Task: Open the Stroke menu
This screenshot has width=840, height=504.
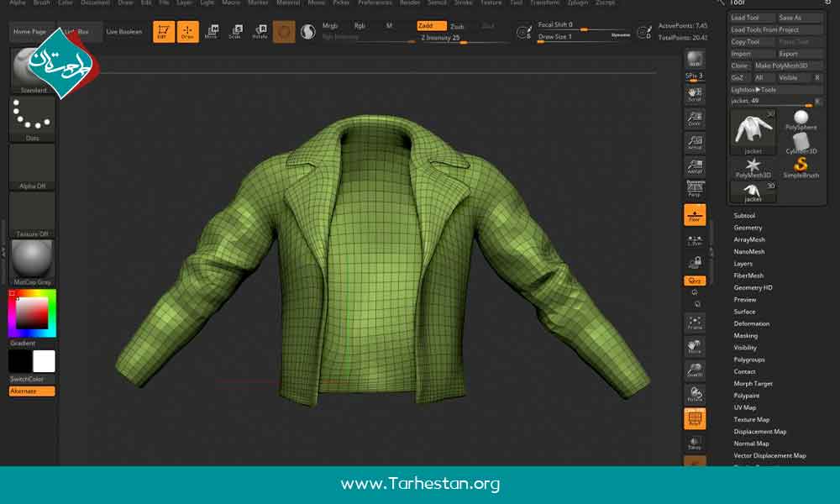Action: pos(464,3)
